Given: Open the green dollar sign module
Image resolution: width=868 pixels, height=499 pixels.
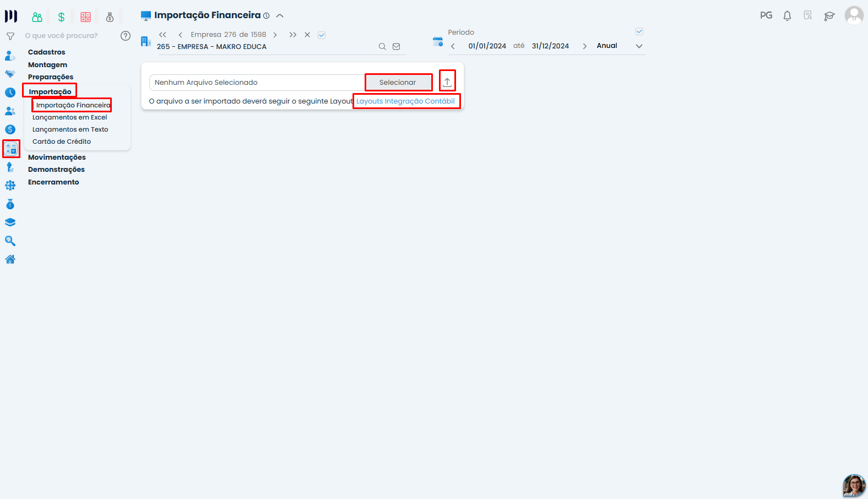Looking at the screenshot, I should click(61, 17).
